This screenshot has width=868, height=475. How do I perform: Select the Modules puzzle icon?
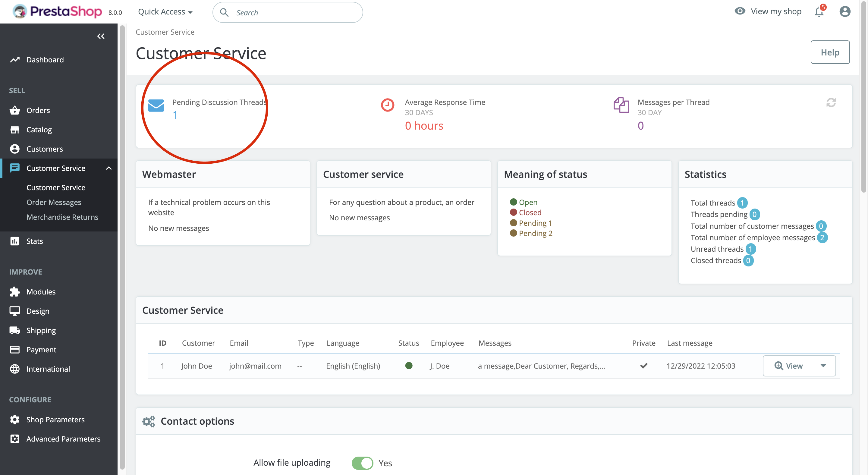coord(15,291)
